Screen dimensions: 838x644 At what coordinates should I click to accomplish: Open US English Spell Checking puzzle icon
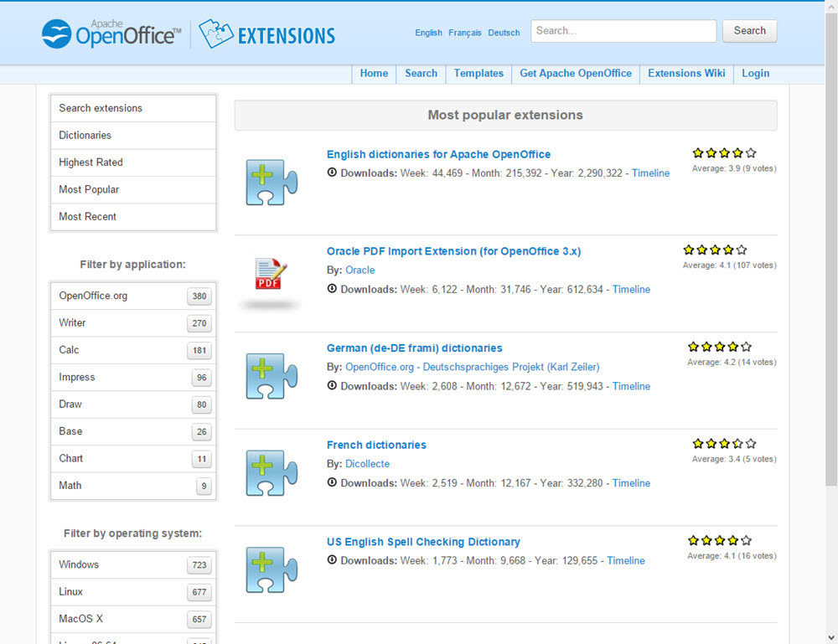click(x=272, y=569)
